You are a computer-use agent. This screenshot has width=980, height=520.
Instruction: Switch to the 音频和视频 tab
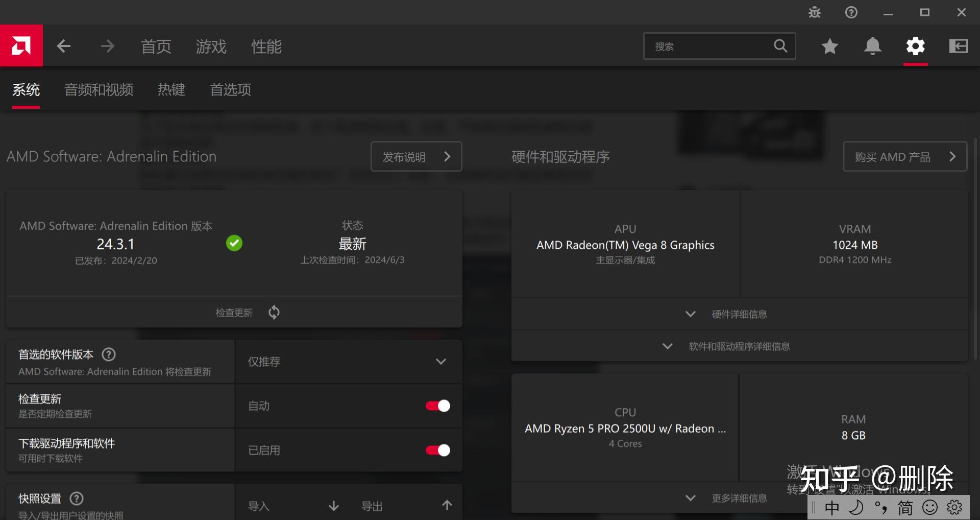coord(99,90)
